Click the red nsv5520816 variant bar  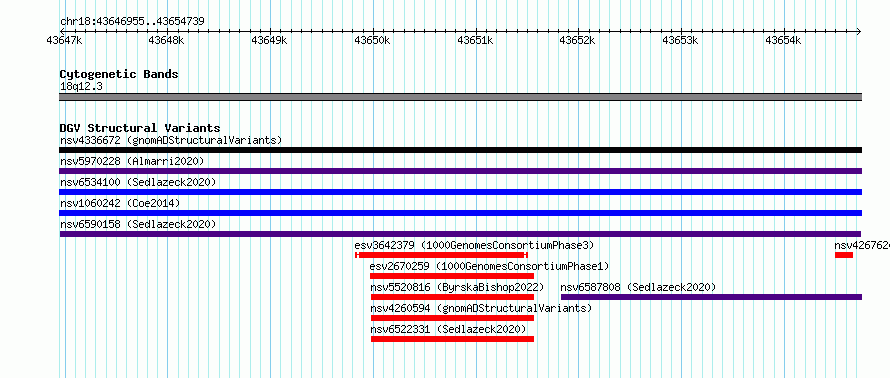pyautogui.click(x=452, y=297)
